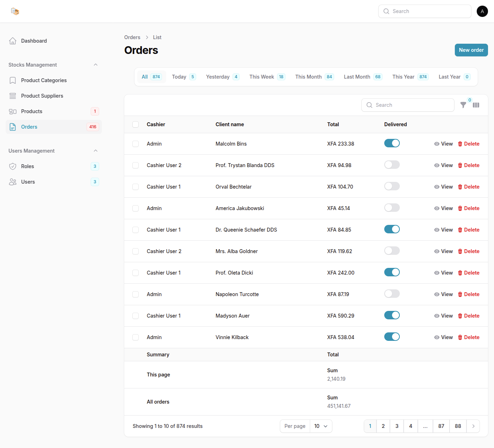Collapse the Stocks Management section
Viewport: 494px width, 448px height.
click(x=96, y=65)
